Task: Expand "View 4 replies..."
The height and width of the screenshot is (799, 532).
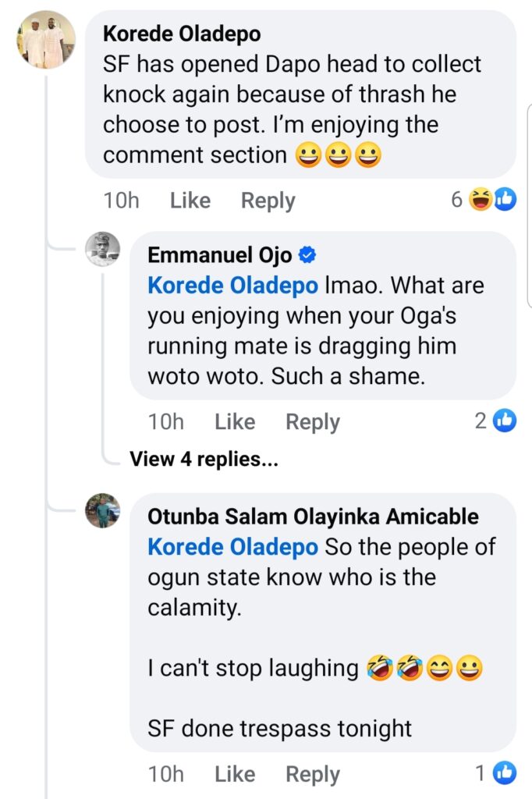Action: point(204,460)
